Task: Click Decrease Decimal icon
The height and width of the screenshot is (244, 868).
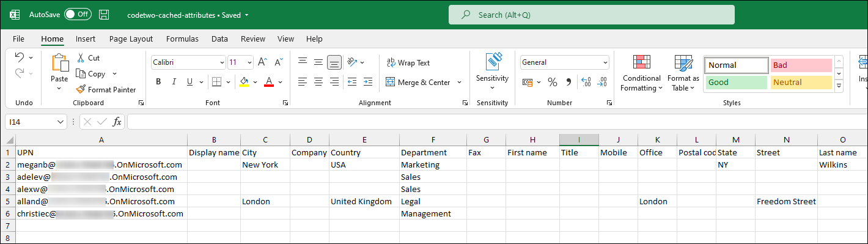Action: point(602,82)
